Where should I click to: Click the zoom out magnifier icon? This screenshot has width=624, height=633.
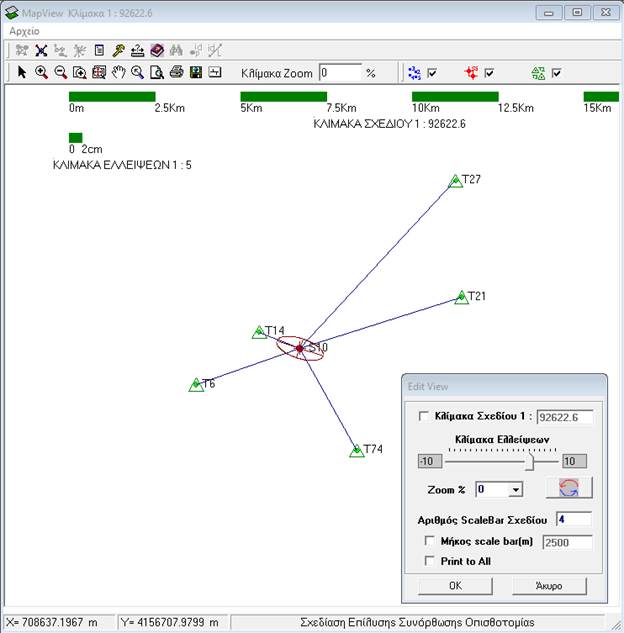pyautogui.click(x=61, y=72)
